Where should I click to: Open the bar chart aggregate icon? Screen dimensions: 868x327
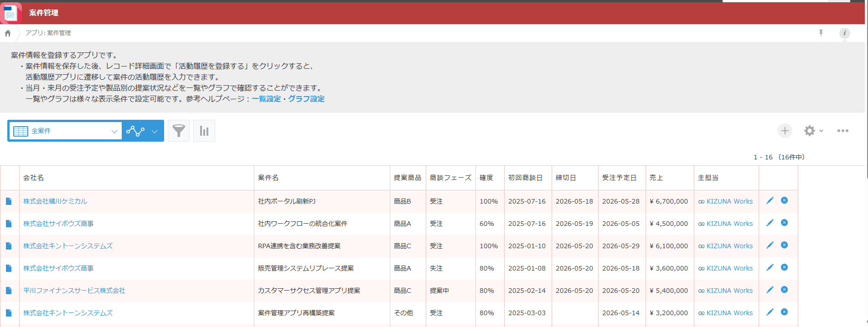[x=204, y=131]
